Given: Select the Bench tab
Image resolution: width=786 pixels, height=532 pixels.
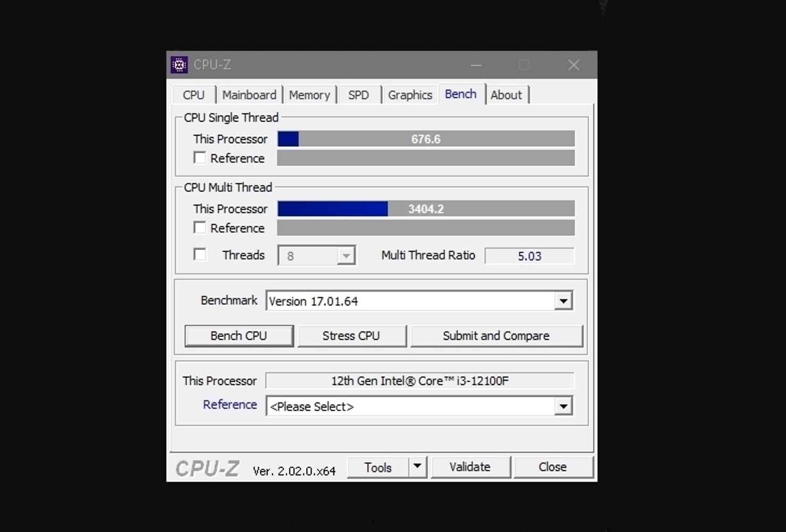Looking at the screenshot, I should pyautogui.click(x=461, y=94).
